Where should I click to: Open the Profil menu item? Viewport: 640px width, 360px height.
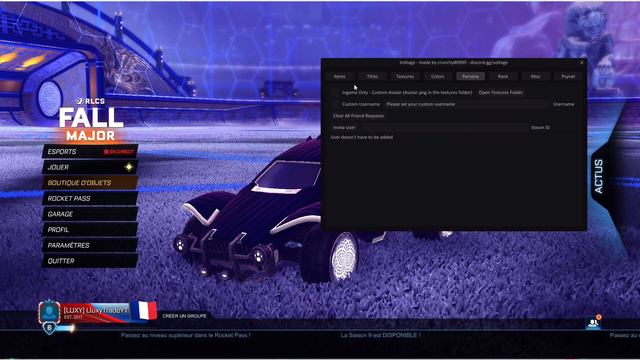(x=90, y=229)
